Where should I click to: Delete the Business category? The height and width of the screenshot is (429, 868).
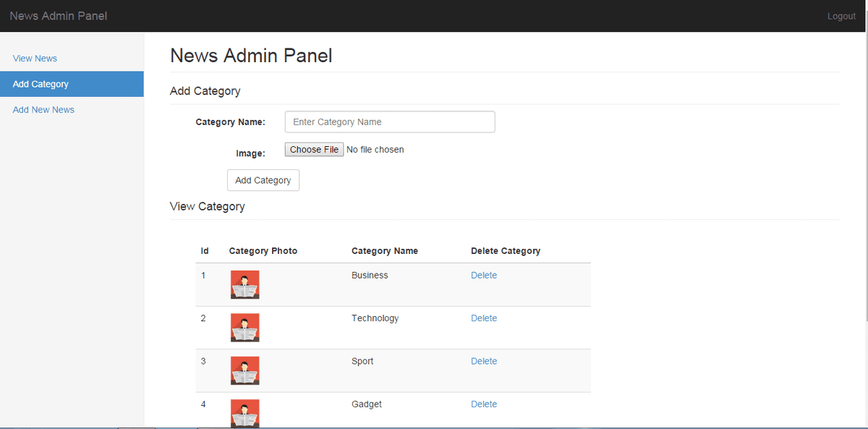click(x=484, y=276)
